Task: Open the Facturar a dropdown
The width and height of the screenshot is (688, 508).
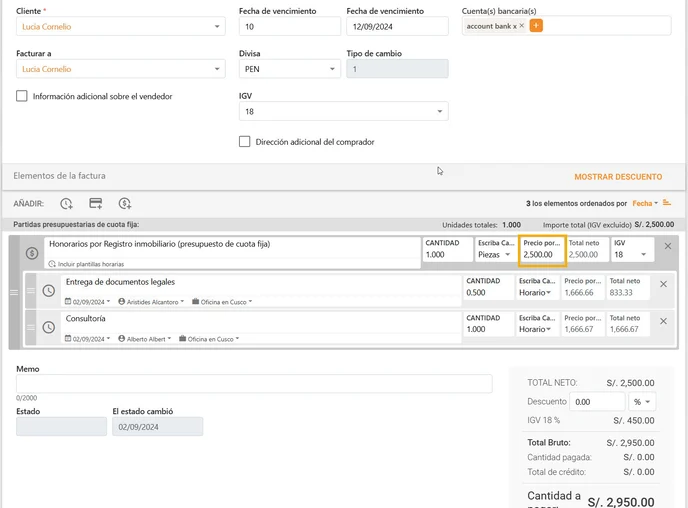Action: 121,69
